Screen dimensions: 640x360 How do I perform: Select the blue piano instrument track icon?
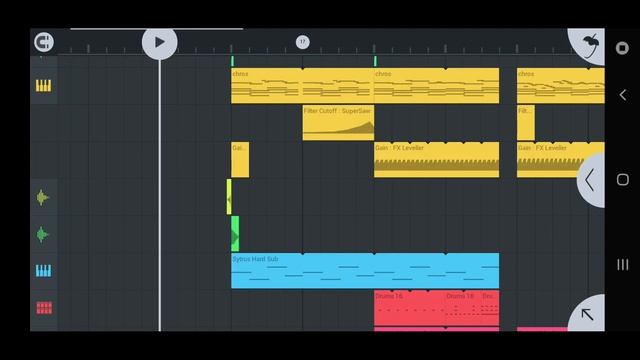43,271
